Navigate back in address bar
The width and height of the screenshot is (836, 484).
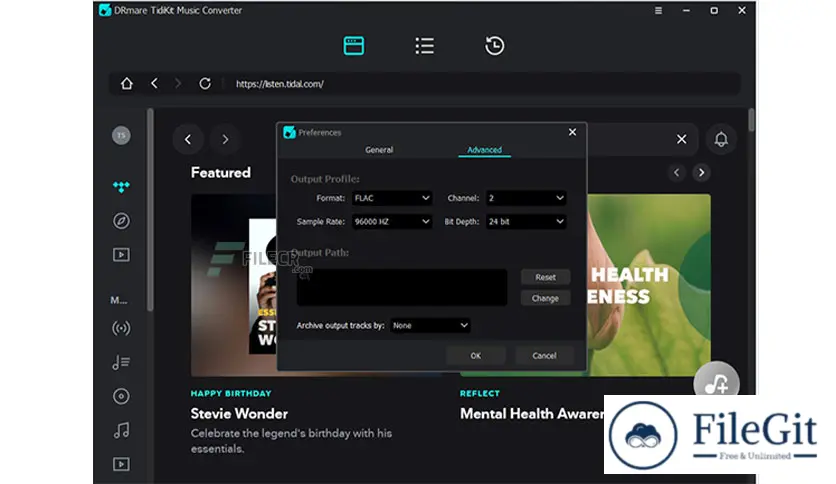pos(155,84)
